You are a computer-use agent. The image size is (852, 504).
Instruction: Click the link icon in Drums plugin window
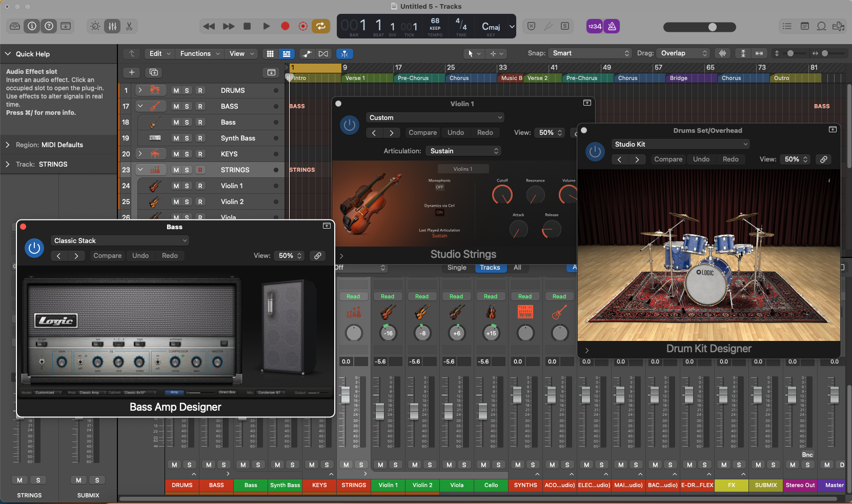click(x=824, y=159)
